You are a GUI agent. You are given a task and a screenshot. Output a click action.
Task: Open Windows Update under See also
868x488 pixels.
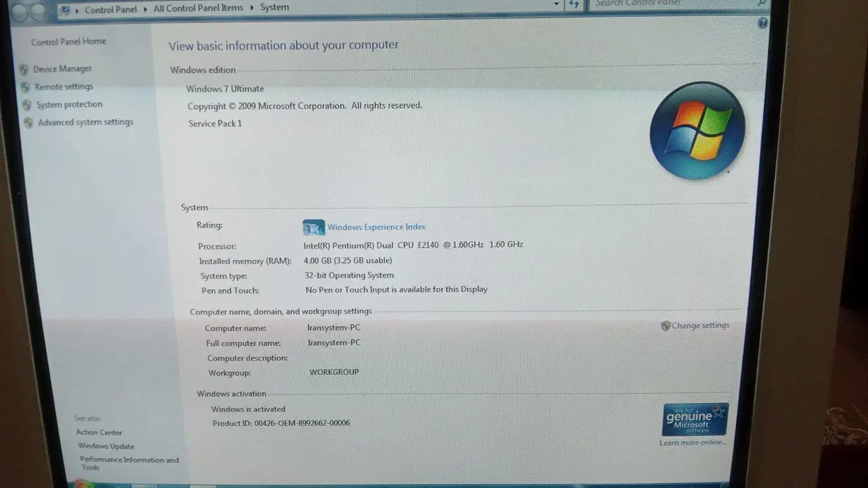coord(106,446)
